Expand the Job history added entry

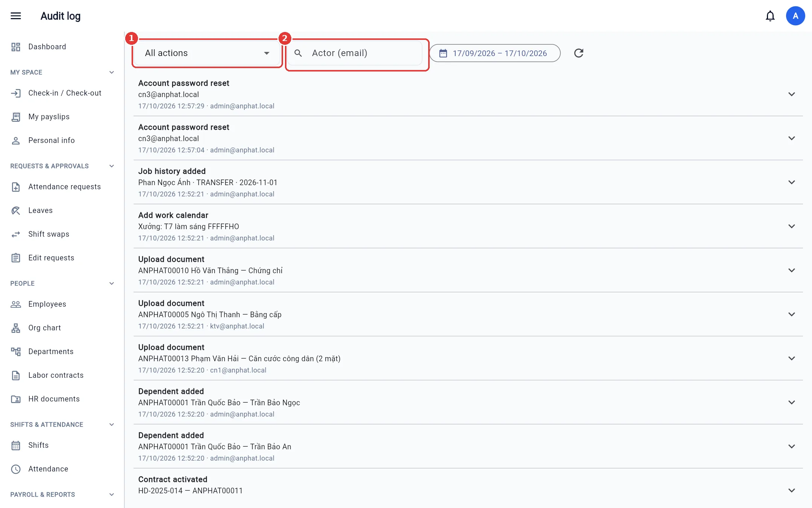click(792, 182)
